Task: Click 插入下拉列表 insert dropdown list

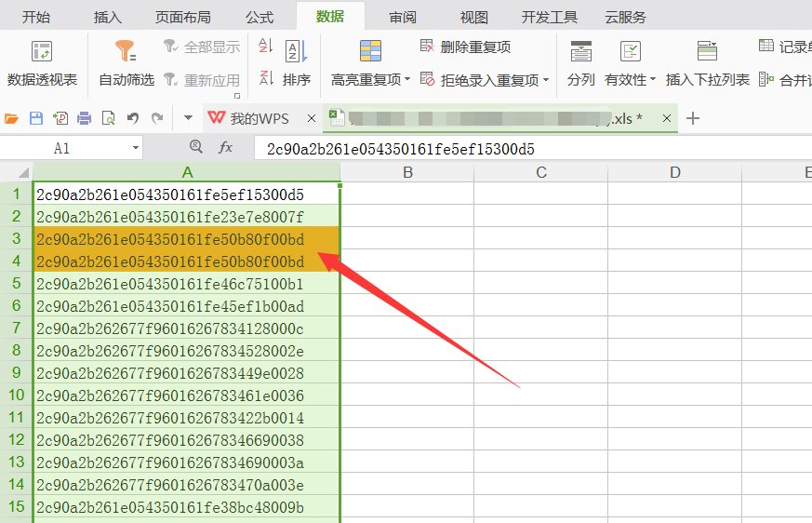Action: click(708, 64)
